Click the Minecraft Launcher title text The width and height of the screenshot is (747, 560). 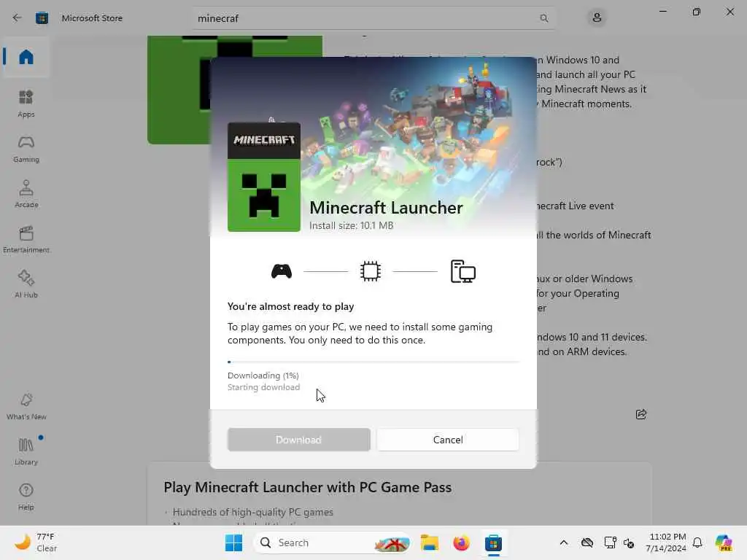386,208
